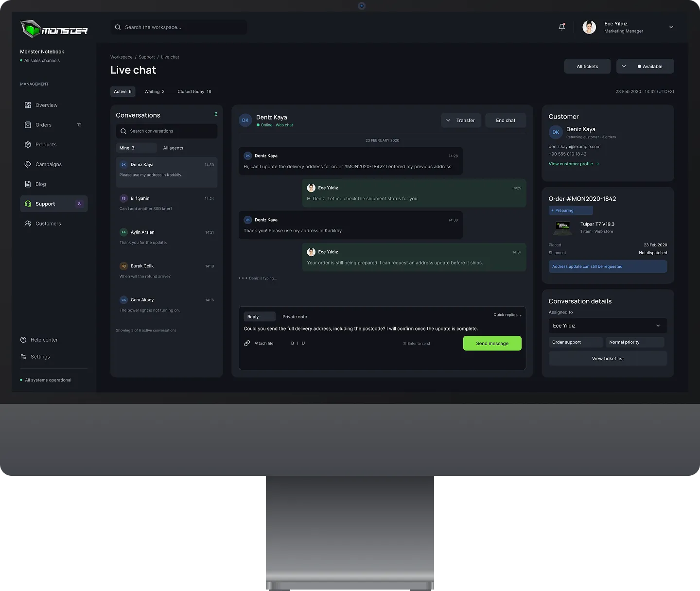Toggle bold formatting B
This screenshot has height=591, width=700.
(x=292, y=343)
